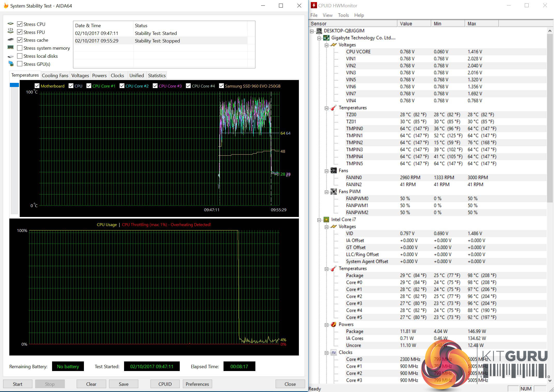Switch to the Cooling Fans tab
The height and width of the screenshot is (392, 554).
(55, 75)
